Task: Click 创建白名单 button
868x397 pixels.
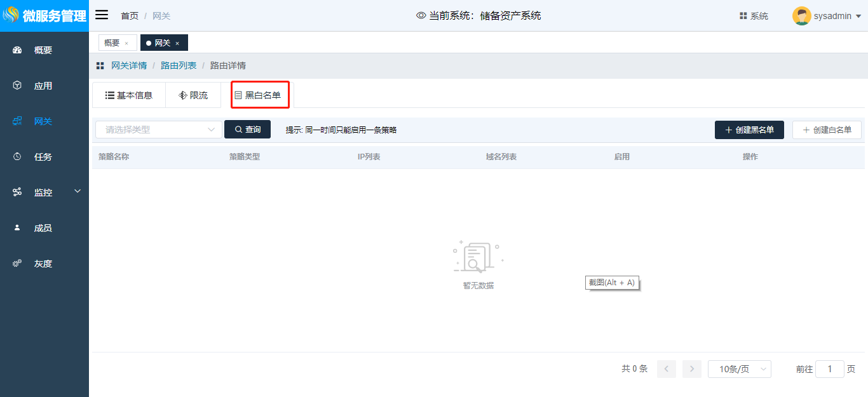Action: coord(827,130)
